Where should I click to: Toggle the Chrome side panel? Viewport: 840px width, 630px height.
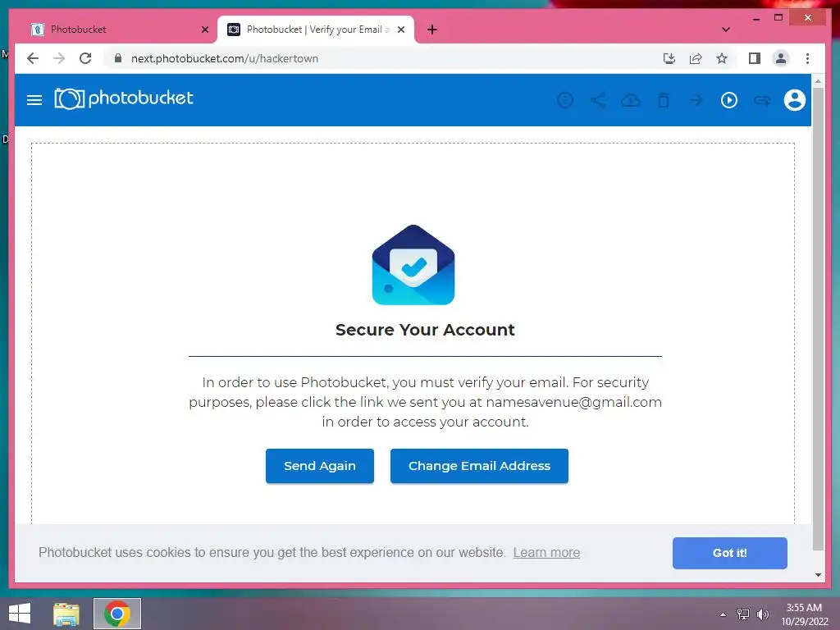coord(755,58)
